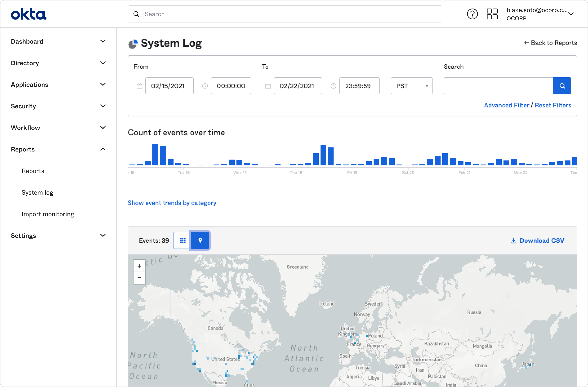588x387 pixels.
Task: Download CSV of events
Action: tap(538, 240)
